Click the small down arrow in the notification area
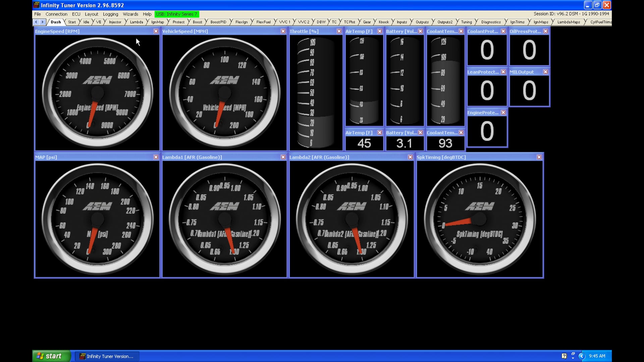This screenshot has height=362, width=644. pyautogui.click(x=573, y=358)
